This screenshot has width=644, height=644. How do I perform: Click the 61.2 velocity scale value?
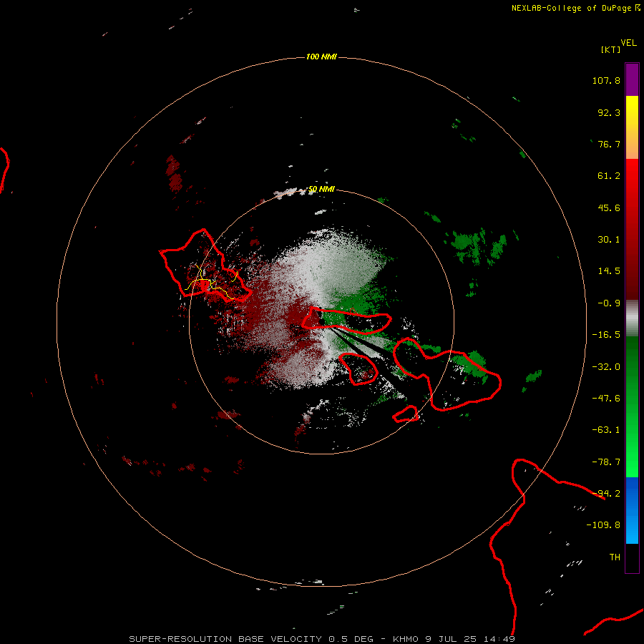click(609, 176)
